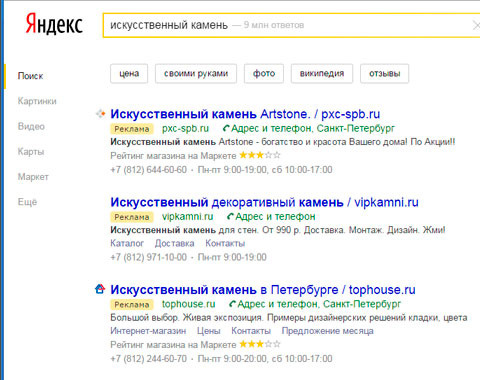
Task: Open Контакты sitelink under vipkamni.ru
Action: (225, 243)
